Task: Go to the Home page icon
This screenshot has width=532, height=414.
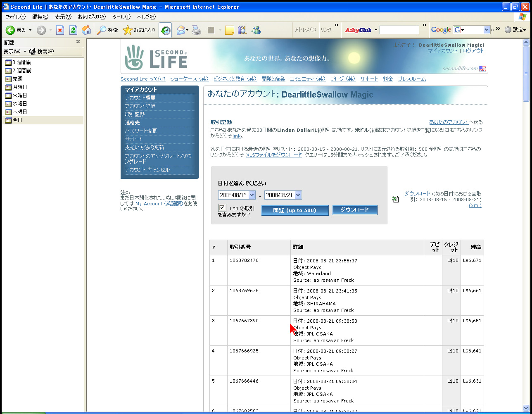Action: 86,30
